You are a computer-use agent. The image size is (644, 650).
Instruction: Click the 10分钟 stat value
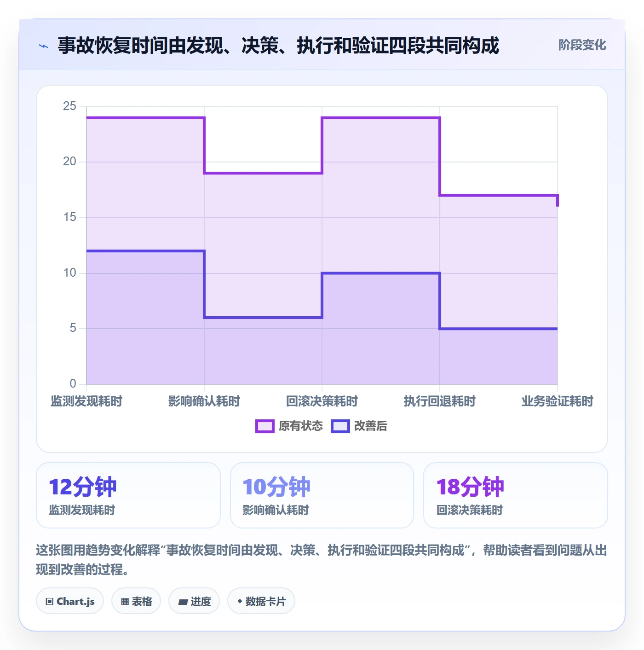(x=276, y=487)
